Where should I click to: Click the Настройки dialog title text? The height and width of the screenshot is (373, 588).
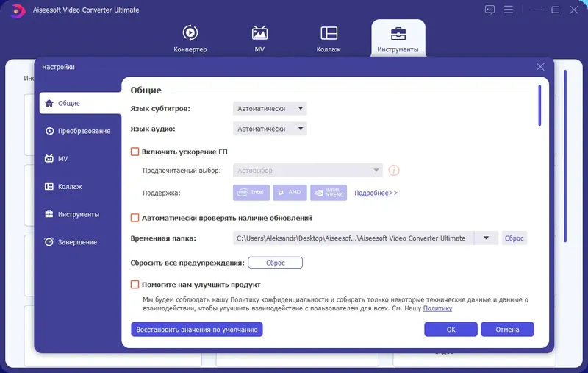click(x=58, y=67)
